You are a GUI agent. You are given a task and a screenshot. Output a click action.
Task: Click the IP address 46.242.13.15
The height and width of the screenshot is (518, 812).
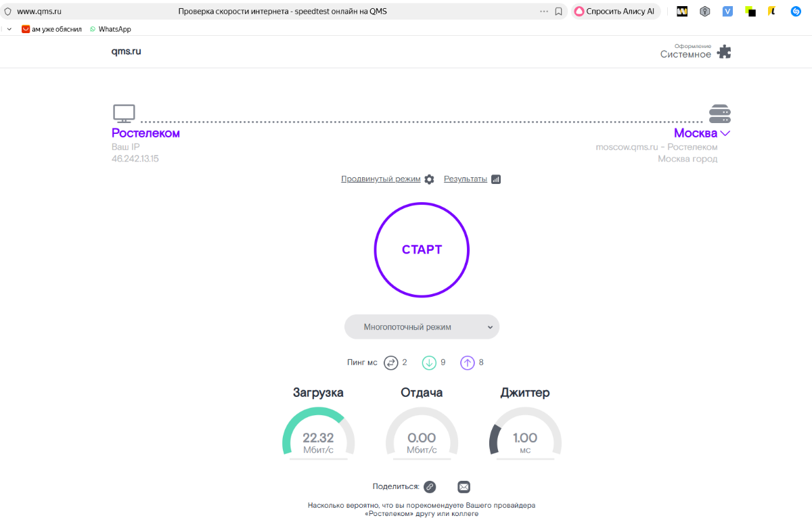[135, 159]
